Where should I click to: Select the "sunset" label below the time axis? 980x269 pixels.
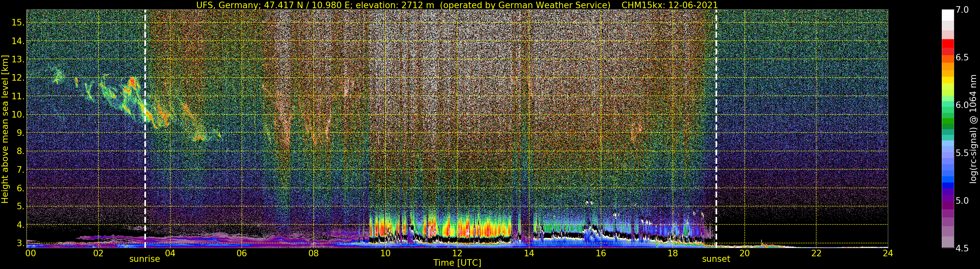pyautogui.click(x=716, y=259)
